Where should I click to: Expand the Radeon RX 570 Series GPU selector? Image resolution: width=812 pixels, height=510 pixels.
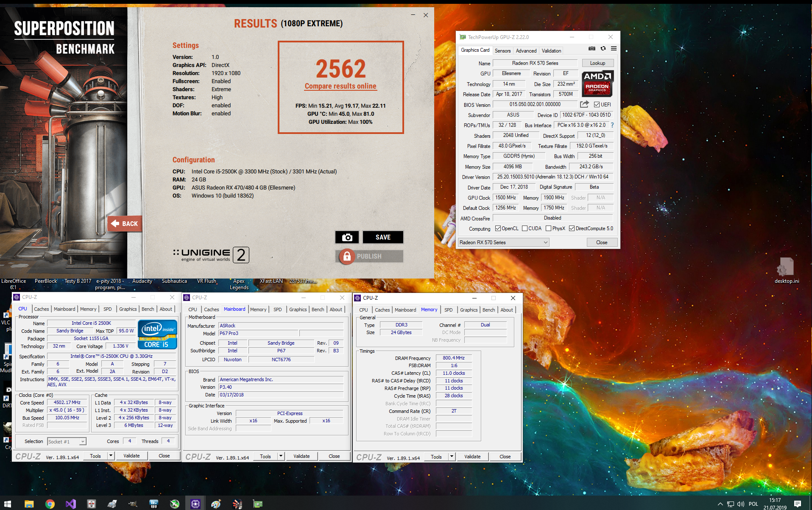[x=504, y=242]
